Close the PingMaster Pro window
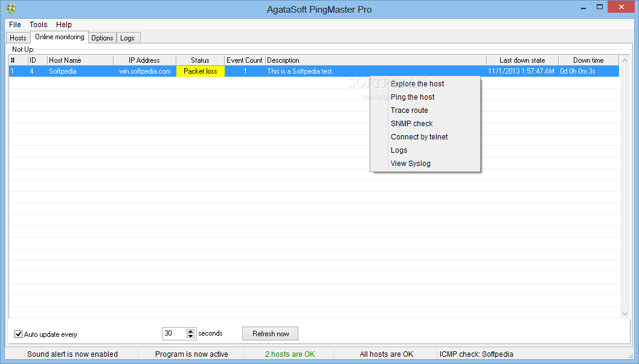 coord(621,7)
